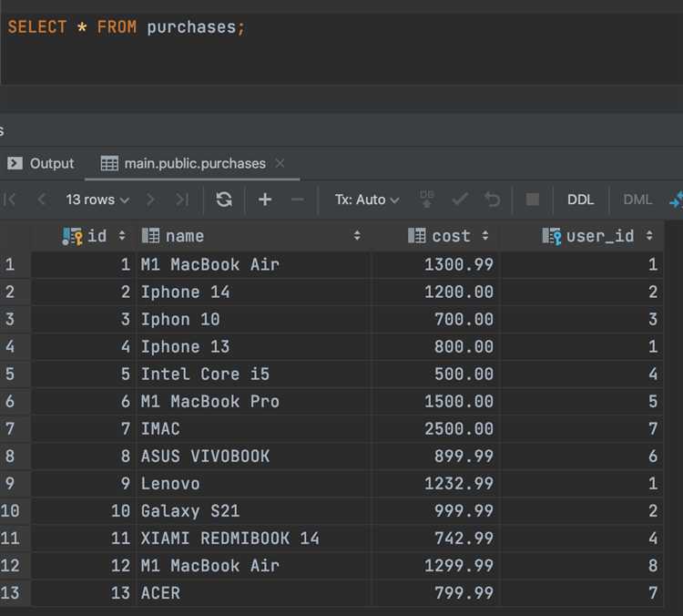Select the 'IMAC' name cell
The image size is (683, 616).
[x=254, y=429]
